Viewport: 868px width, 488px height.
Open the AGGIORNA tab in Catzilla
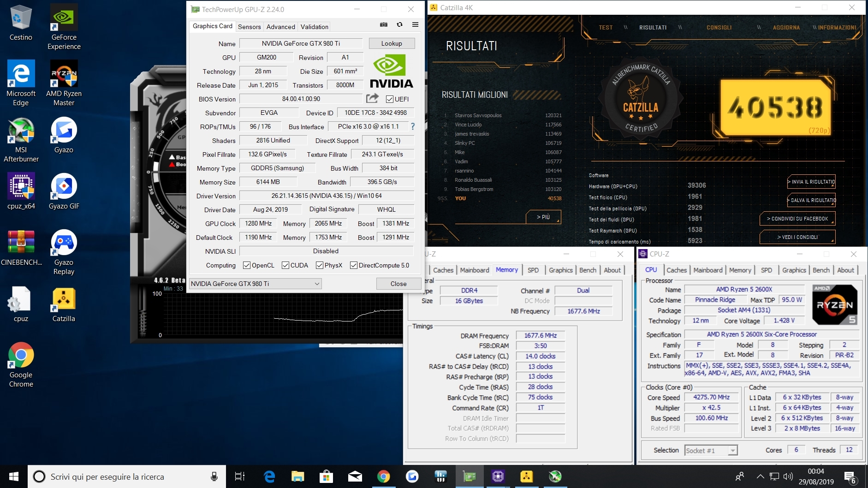(786, 27)
